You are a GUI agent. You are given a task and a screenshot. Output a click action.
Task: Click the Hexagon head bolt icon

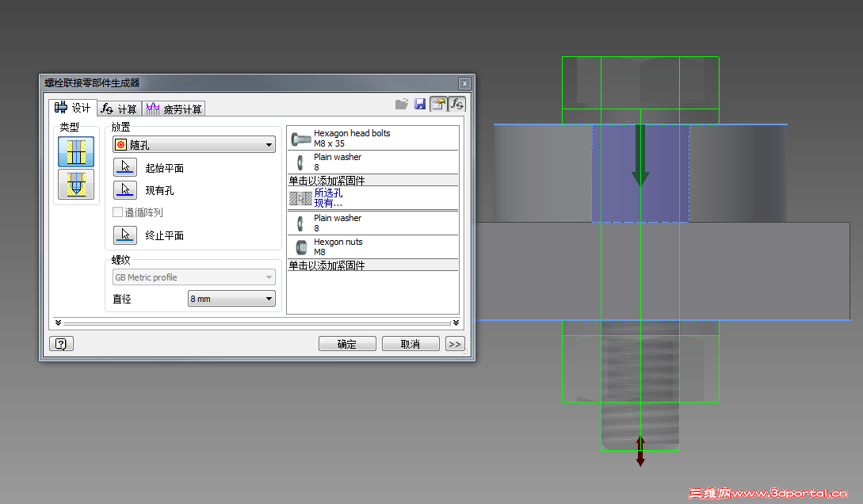click(301, 139)
